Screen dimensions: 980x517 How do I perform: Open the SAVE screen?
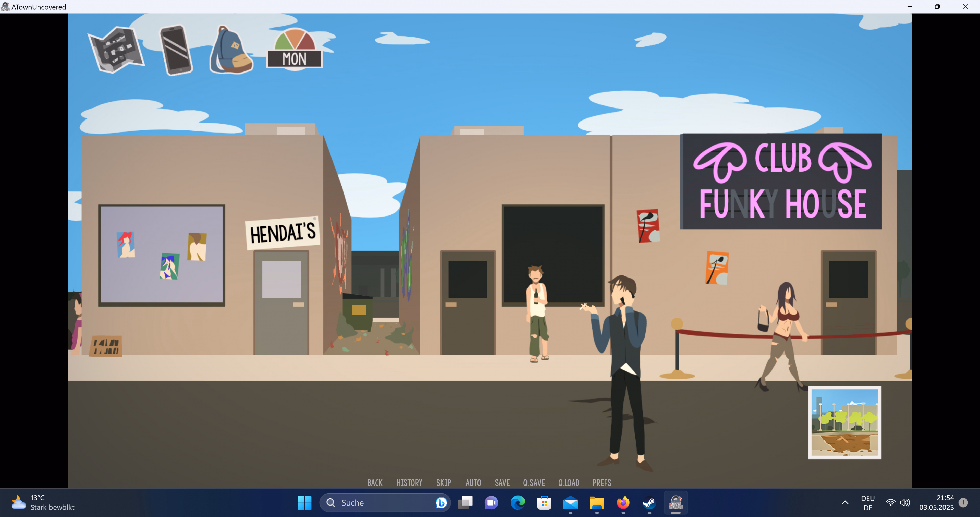502,483
